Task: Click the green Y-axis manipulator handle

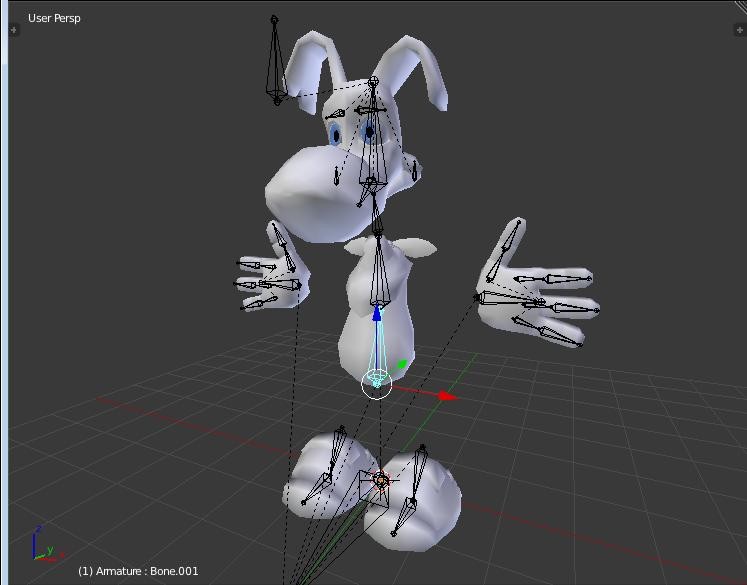Action: pos(402,364)
